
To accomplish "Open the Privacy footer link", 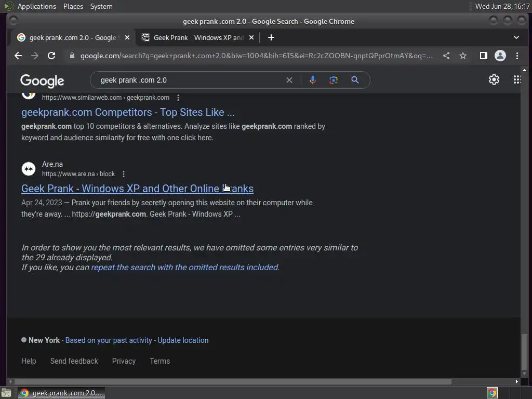I will pyautogui.click(x=124, y=361).
